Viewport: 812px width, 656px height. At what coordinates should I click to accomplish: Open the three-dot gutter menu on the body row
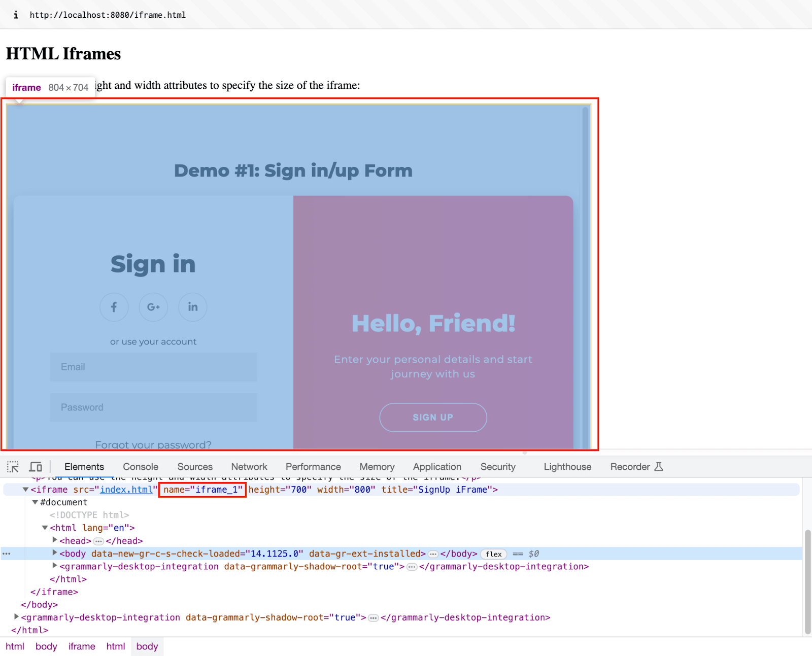click(x=5, y=554)
